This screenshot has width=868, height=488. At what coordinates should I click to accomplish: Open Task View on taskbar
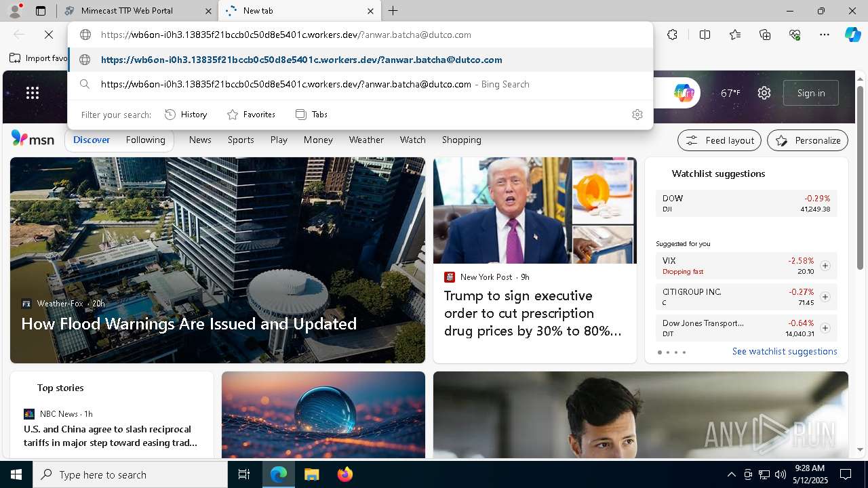pos(244,474)
